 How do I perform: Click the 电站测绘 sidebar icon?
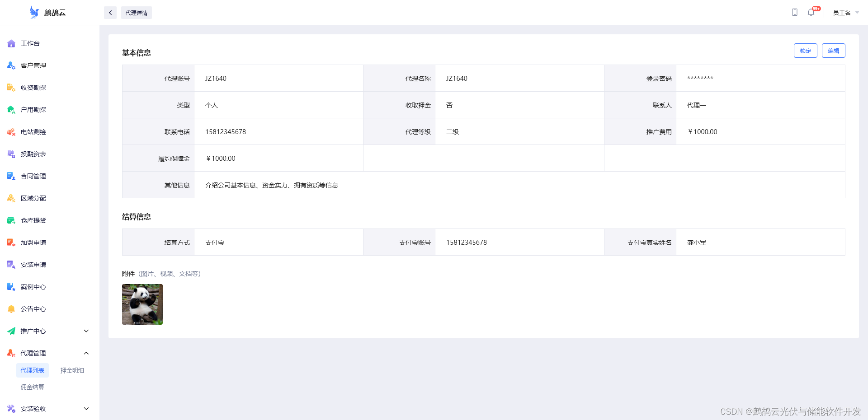pyautogui.click(x=11, y=132)
